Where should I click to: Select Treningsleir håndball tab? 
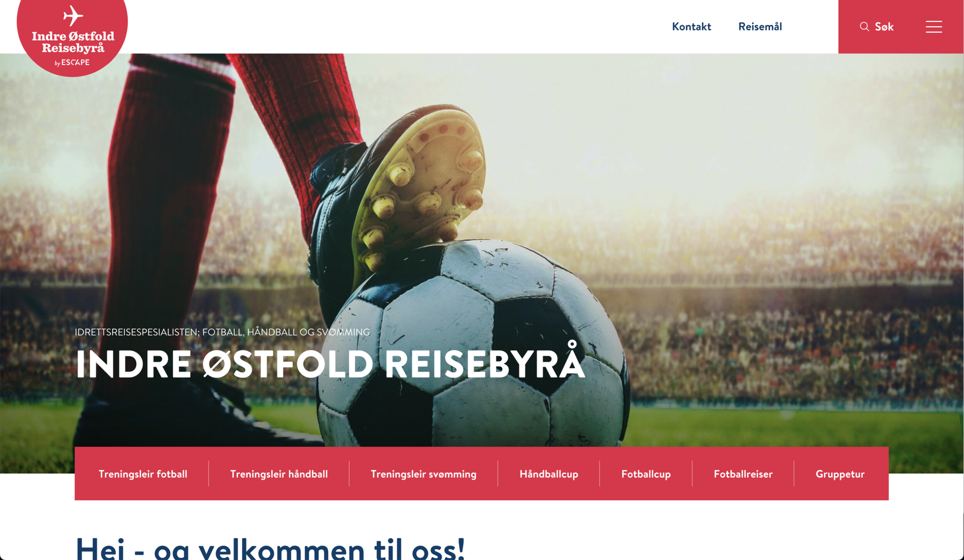(278, 474)
